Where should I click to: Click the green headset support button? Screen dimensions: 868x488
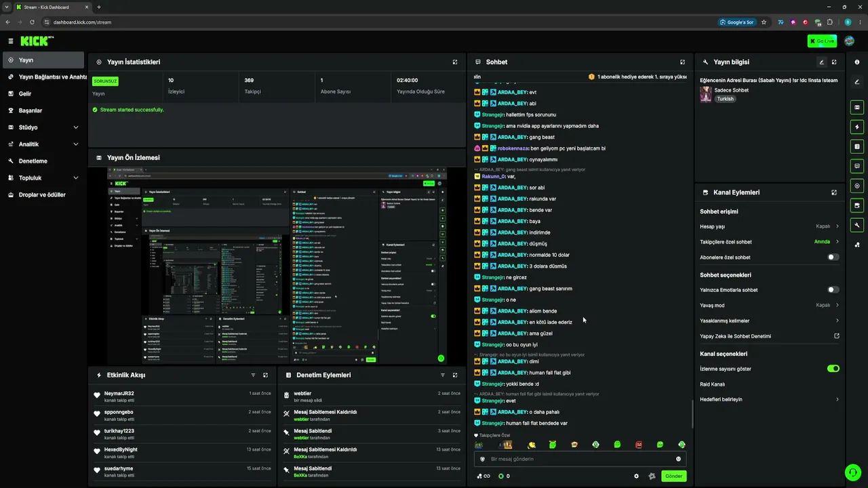coord(852,472)
